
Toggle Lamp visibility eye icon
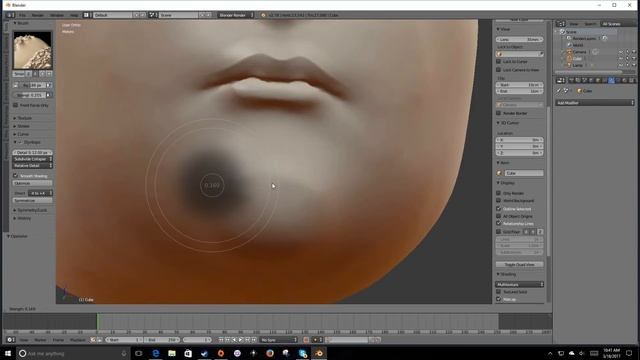(x=621, y=65)
